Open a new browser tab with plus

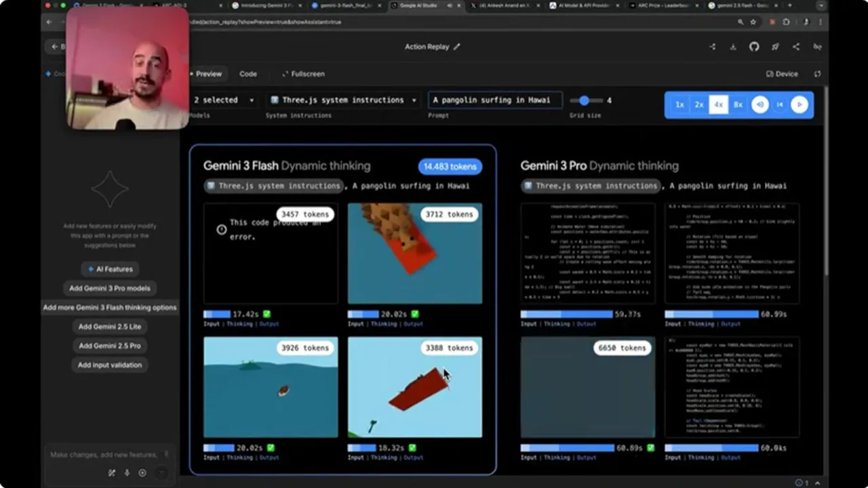(x=790, y=5)
